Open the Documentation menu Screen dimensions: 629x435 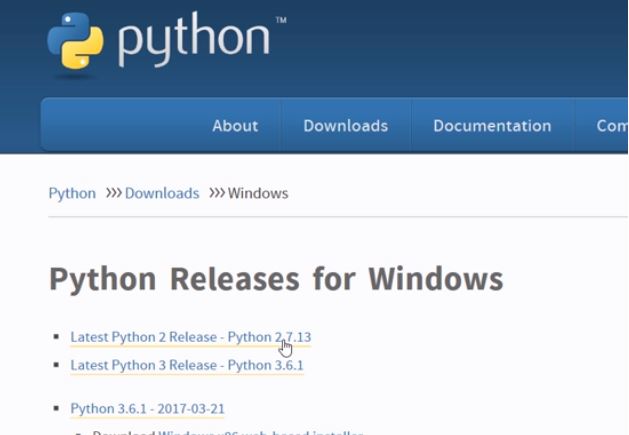pyautogui.click(x=492, y=126)
